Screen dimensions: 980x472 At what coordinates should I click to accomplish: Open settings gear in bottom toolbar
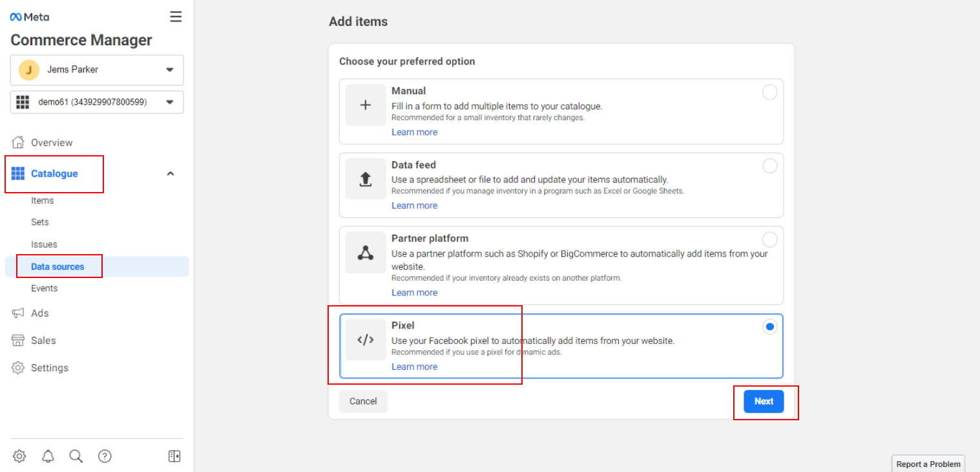pos(19,456)
